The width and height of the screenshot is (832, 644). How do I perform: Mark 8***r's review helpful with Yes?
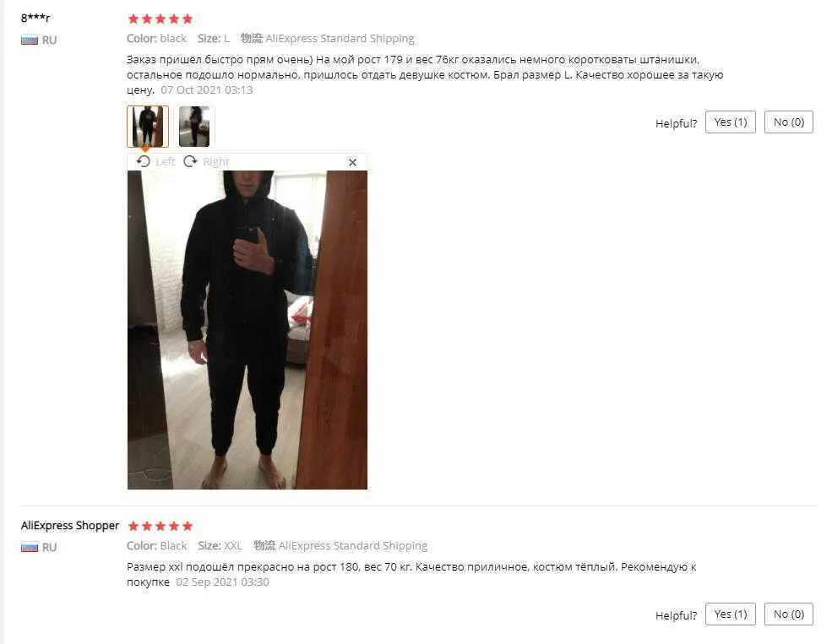click(x=730, y=122)
